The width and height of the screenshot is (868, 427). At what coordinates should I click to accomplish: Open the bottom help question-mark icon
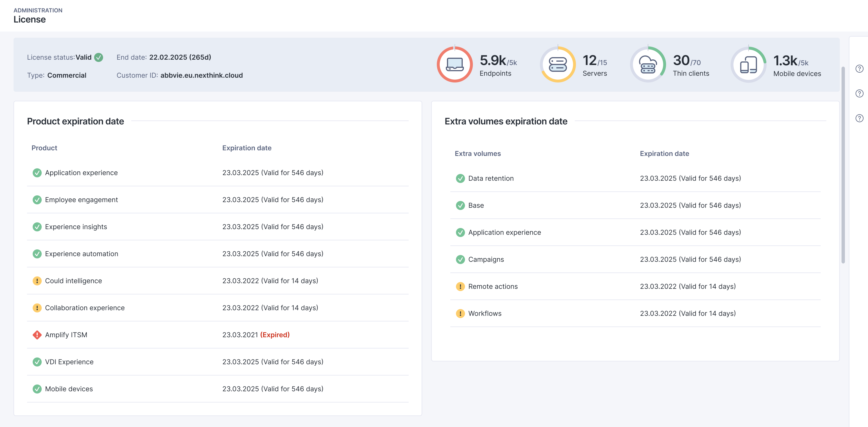(x=859, y=118)
